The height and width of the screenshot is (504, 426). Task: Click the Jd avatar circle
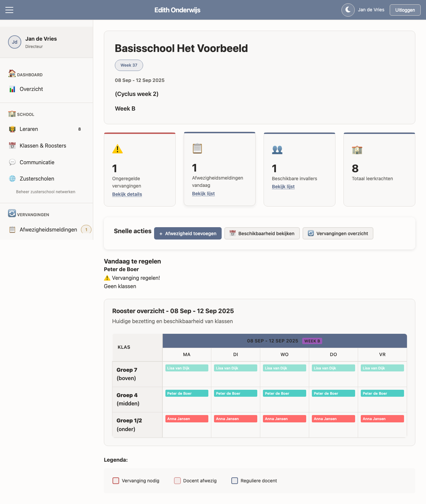pos(15,42)
